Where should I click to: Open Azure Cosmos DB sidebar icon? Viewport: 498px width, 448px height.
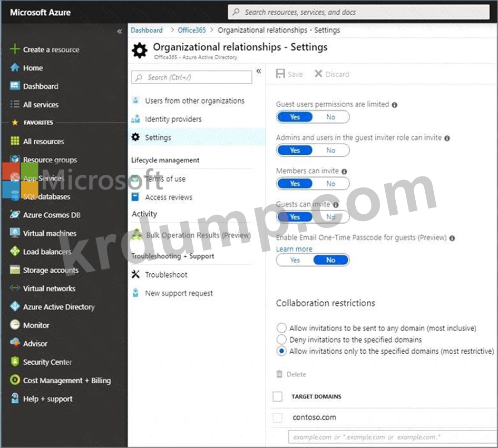14,215
